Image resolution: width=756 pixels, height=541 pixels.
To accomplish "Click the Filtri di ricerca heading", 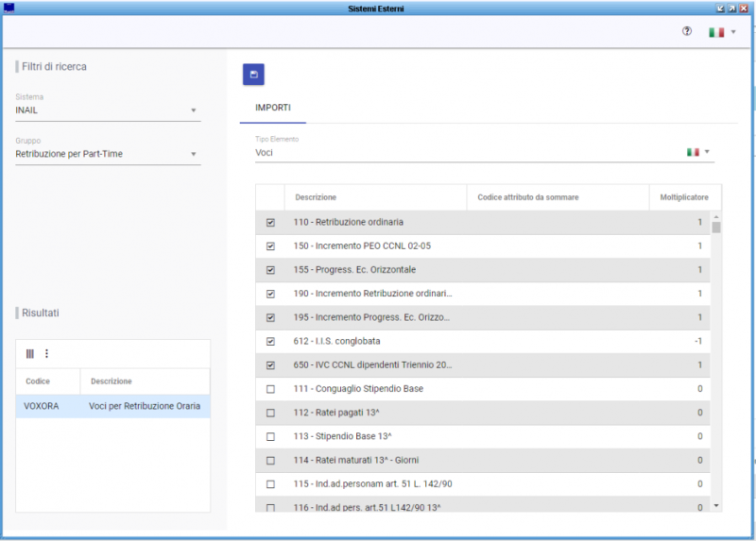I will 54,67.
